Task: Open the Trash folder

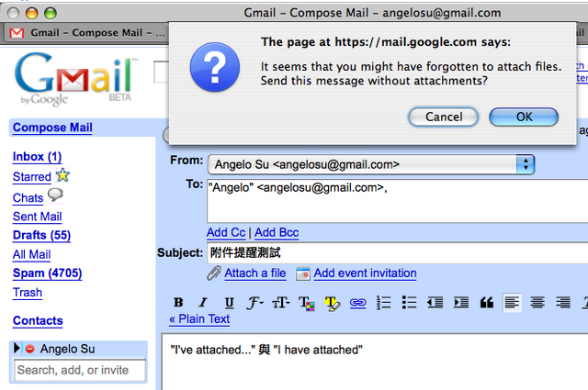Action: (28, 292)
